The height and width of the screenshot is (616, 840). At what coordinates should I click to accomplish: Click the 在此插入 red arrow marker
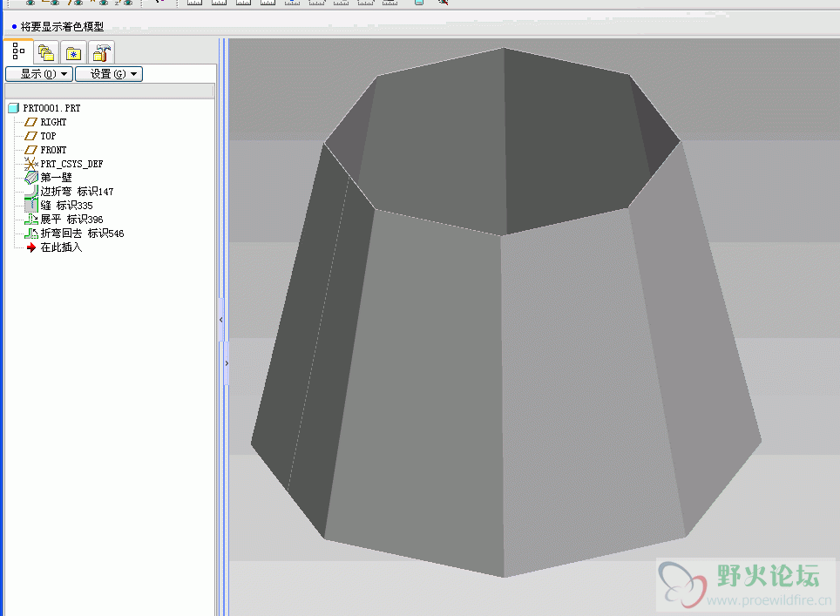click(x=31, y=247)
